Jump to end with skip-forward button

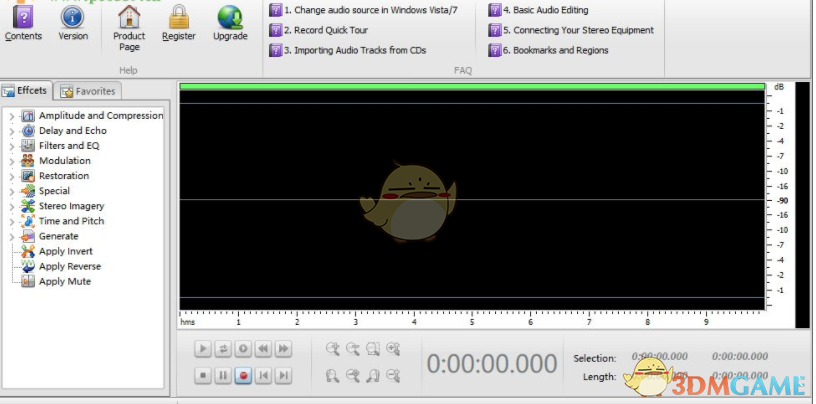click(x=283, y=375)
